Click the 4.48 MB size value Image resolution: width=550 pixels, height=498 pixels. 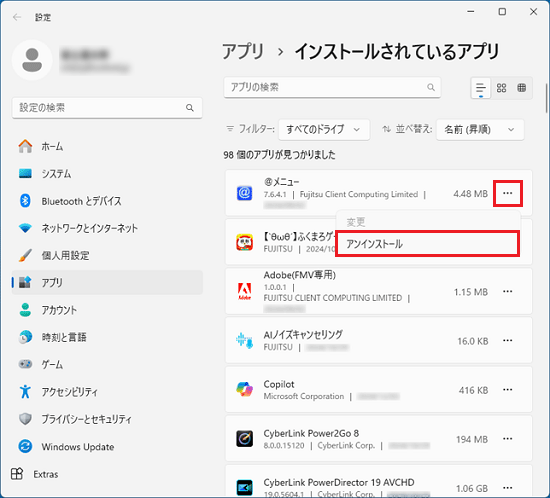[470, 194]
